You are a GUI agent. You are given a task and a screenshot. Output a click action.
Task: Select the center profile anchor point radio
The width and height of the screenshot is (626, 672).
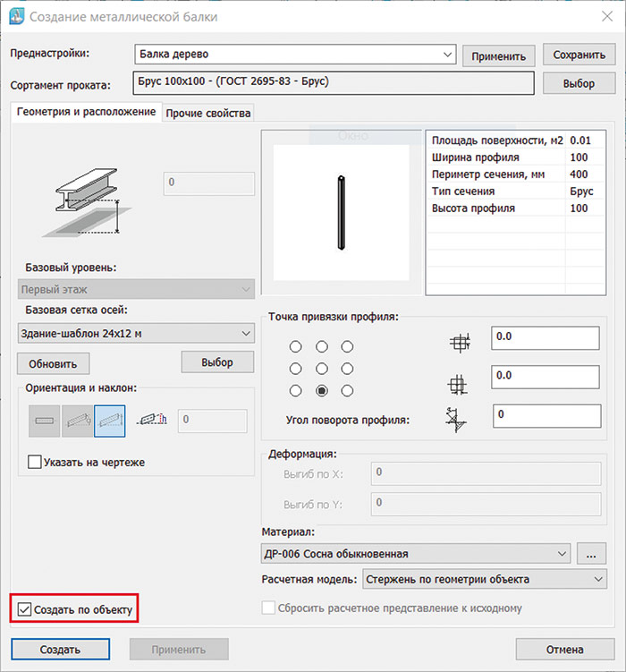pyautogui.click(x=322, y=369)
